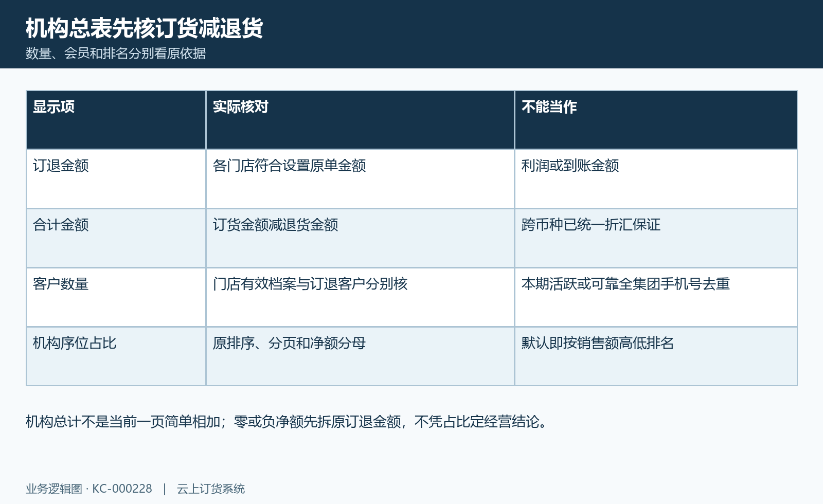Viewport: 823px width, 504px height.
Task: Click the footer text 云上订货系统
Action: tap(211, 489)
